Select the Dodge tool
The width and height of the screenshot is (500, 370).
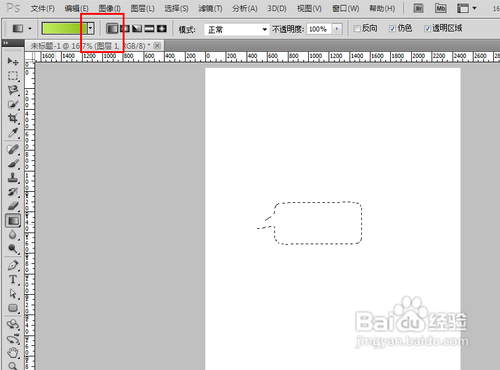point(13,249)
